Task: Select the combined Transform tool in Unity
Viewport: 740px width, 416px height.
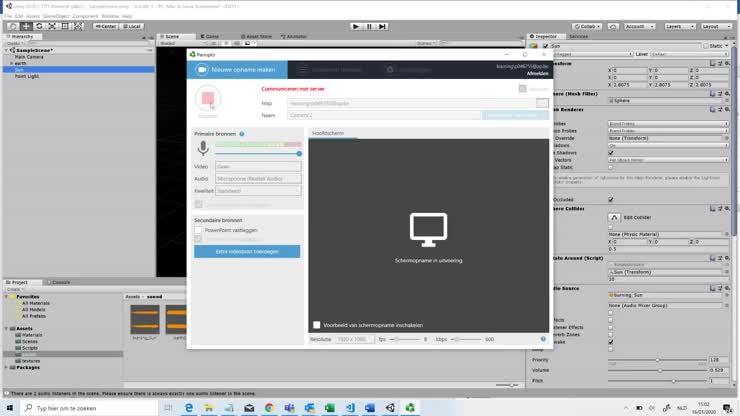Action: pos(78,26)
